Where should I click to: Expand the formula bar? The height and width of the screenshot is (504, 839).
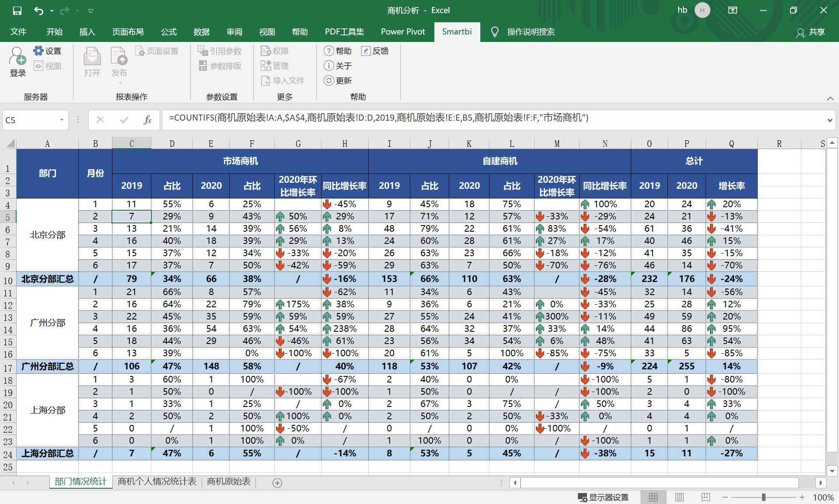pyautogui.click(x=830, y=120)
